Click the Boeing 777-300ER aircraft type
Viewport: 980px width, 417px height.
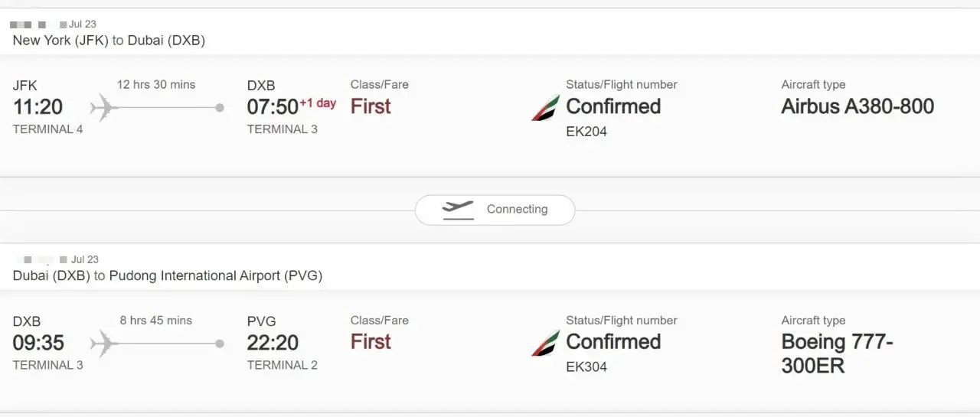[838, 353]
